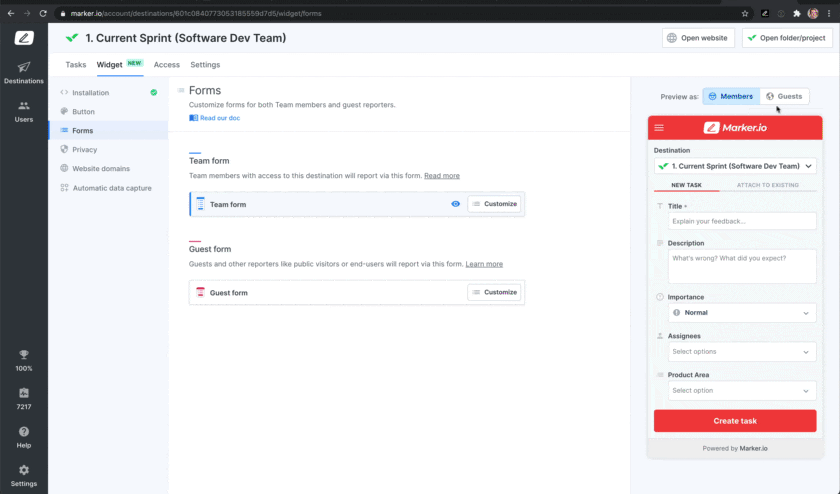
Task: Open Button settings in widget menu
Action: pyautogui.click(x=108, y=111)
